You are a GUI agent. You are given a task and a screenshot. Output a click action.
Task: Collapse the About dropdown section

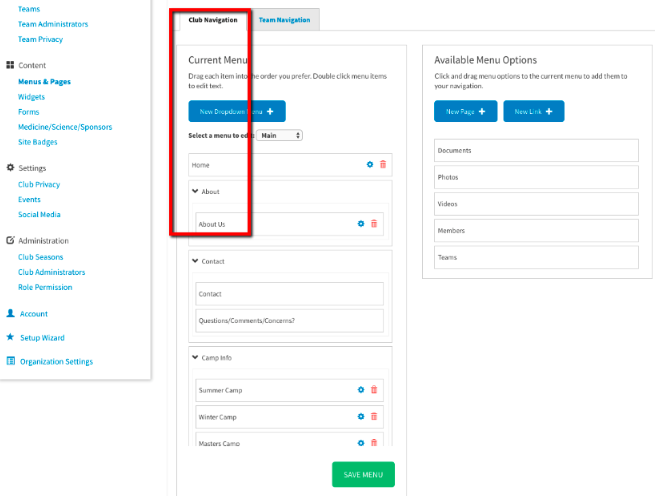click(x=195, y=191)
